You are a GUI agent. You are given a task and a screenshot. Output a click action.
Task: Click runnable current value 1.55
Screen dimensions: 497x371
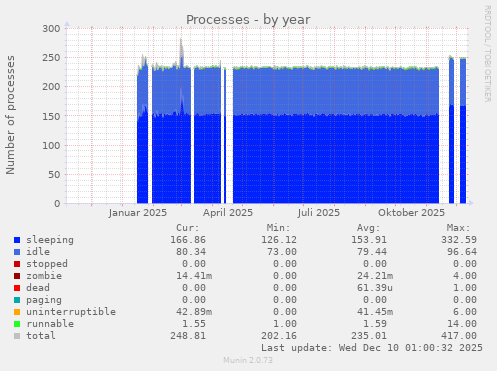(x=194, y=324)
